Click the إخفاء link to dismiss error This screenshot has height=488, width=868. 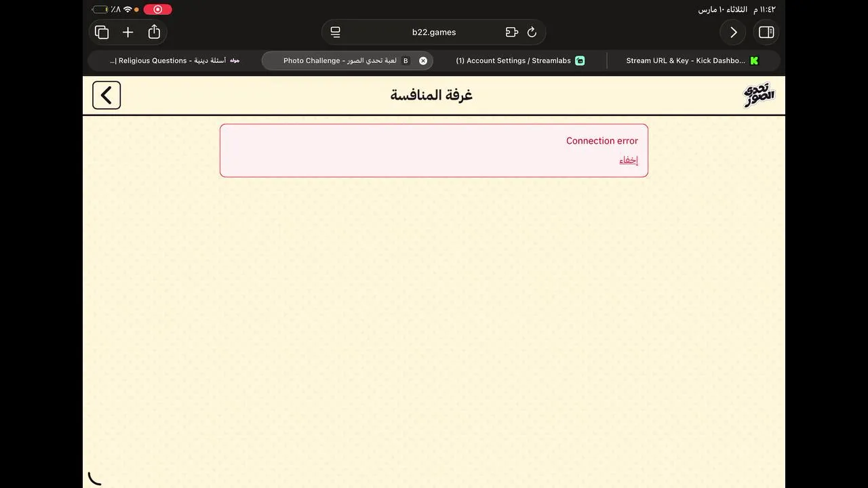click(629, 160)
